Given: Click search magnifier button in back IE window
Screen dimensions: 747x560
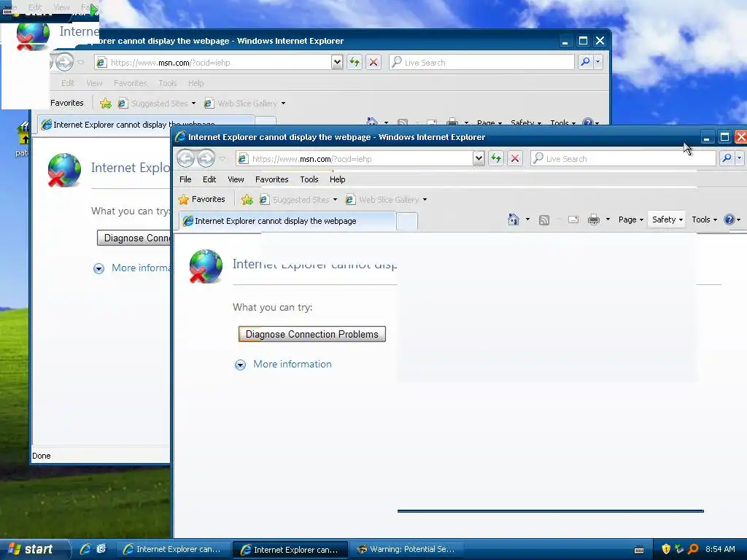Looking at the screenshot, I should click(585, 62).
